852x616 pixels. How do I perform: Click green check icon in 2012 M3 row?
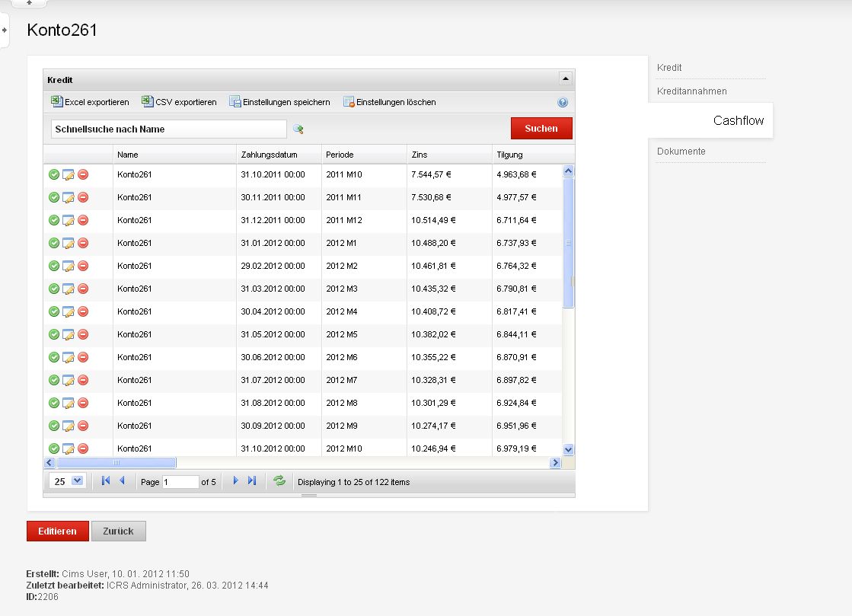click(54, 289)
